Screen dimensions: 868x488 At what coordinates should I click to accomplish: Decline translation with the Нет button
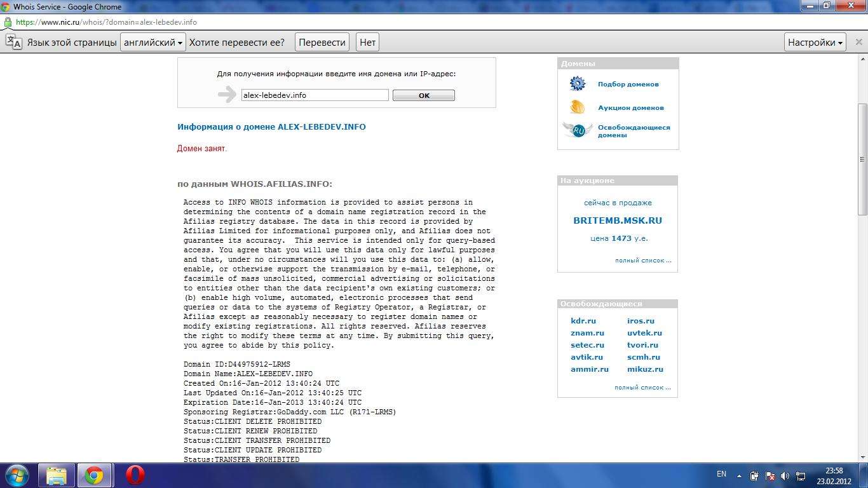[367, 43]
